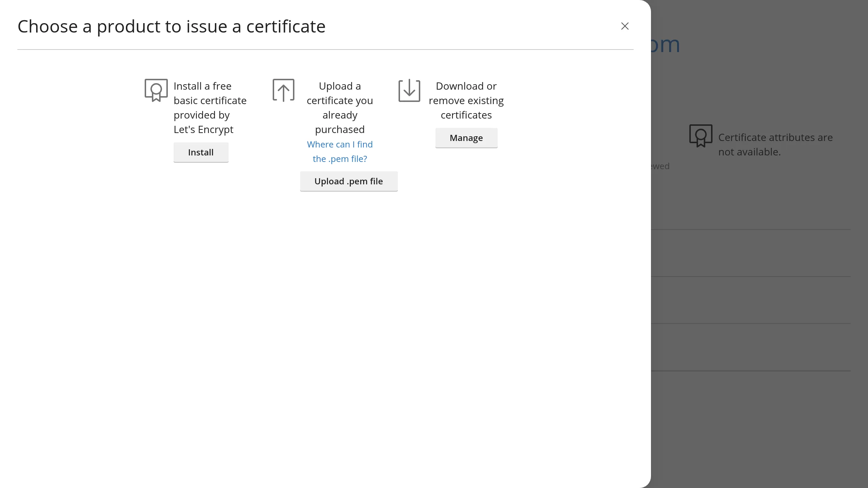
Task: Click 'Choose a product to issue a certificate' heading
Action: click(171, 26)
